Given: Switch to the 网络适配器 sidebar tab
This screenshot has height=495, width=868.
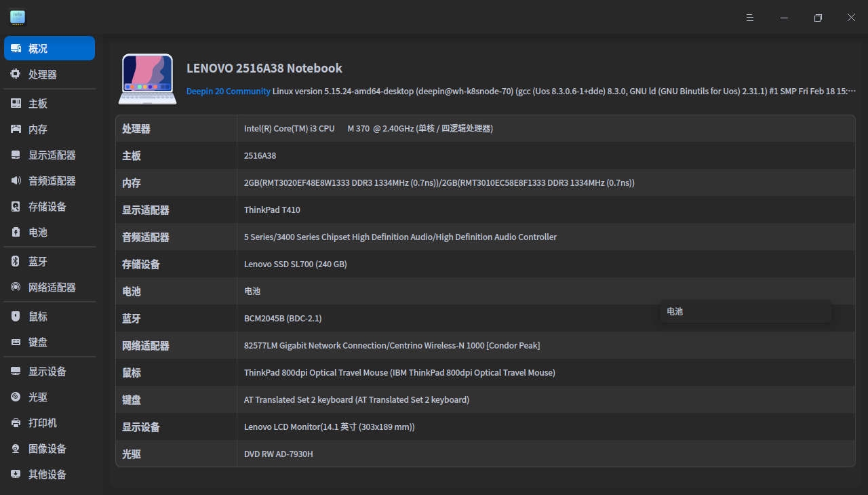Looking at the screenshot, I should (52, 288).
